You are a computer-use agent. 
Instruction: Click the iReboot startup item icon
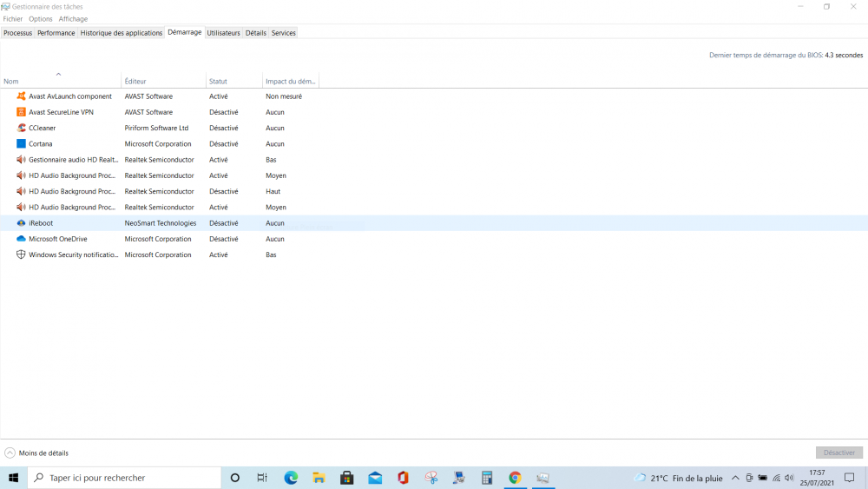click(22, 223)
